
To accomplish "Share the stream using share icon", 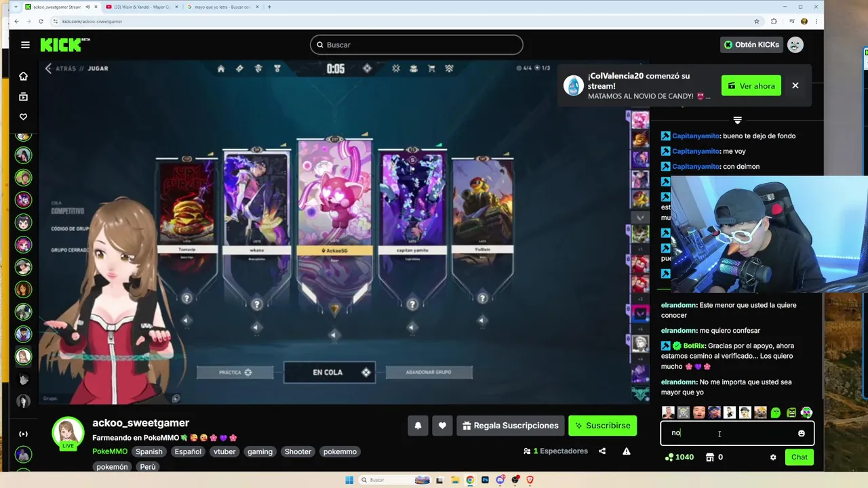I will click(x=602, y=451).
